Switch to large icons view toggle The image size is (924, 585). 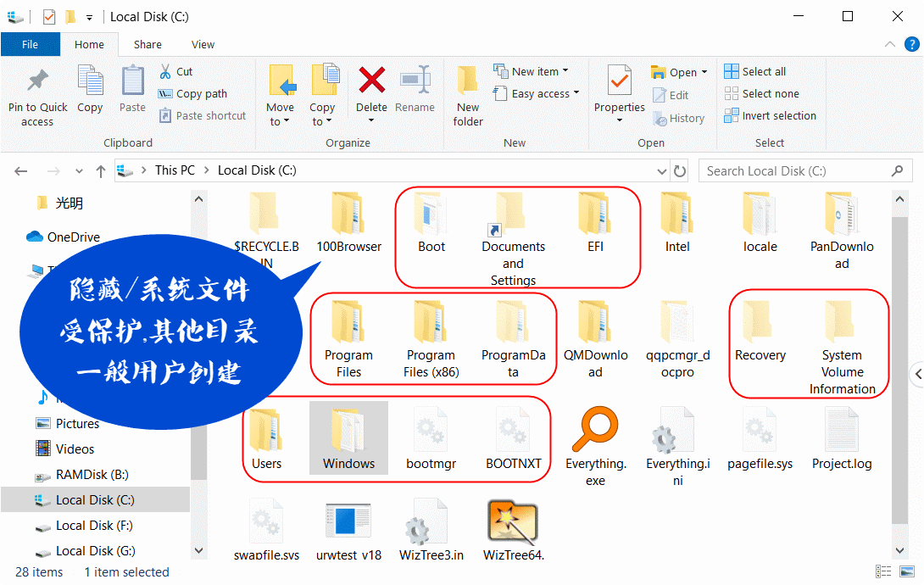point(907,571)
